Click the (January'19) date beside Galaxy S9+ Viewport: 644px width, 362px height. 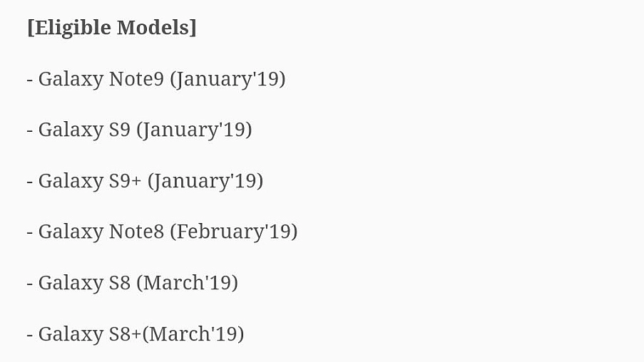pyautogui.click(x=205, y=181)
